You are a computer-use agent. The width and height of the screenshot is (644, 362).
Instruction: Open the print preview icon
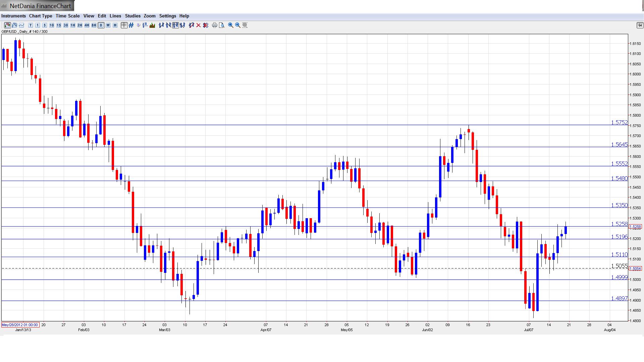pyautogui.click(x=222, y=25)
